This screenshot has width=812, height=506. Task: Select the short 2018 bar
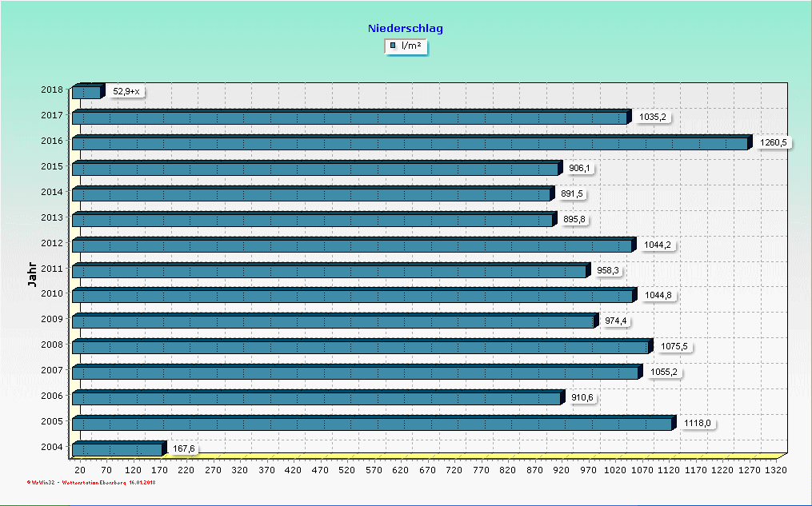pos(86,93)
